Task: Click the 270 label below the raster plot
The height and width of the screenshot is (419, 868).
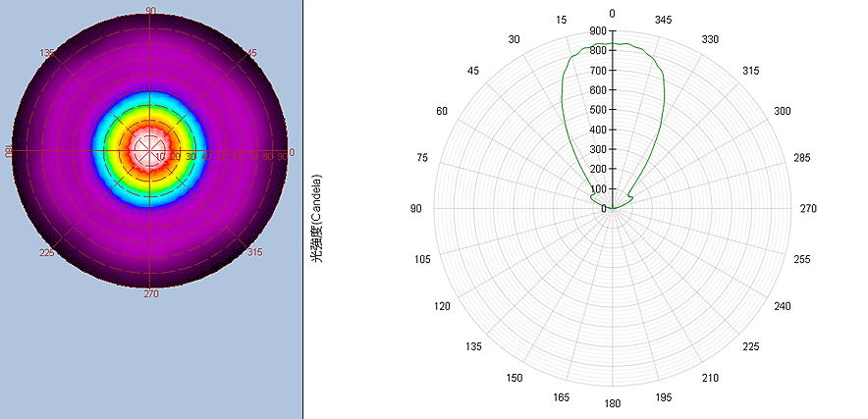Action: click(x=151, y=293)
